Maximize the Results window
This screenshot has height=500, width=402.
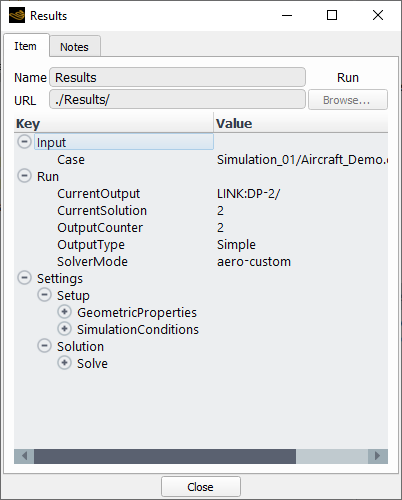(x=332, y=15)
